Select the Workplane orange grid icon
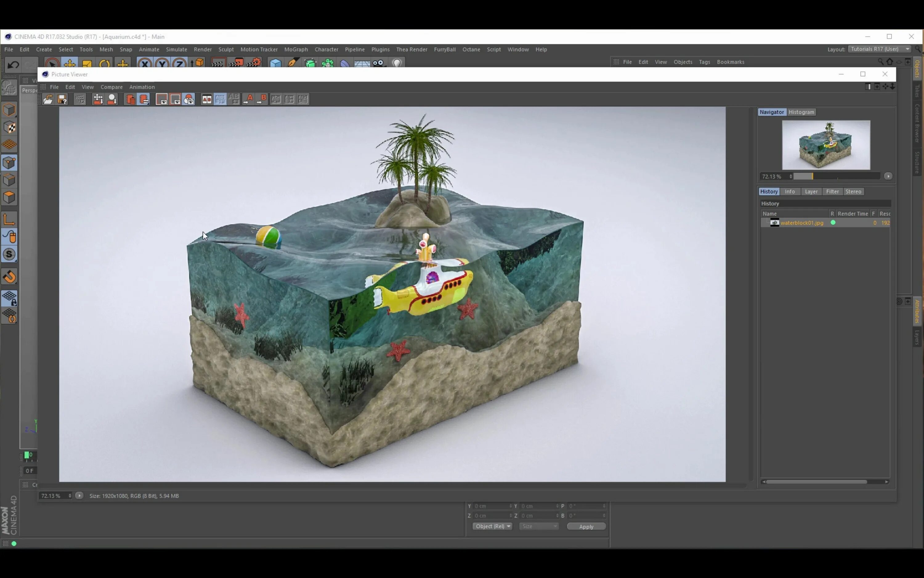Viewport: 924px width, 578px height. coord(9,145)
